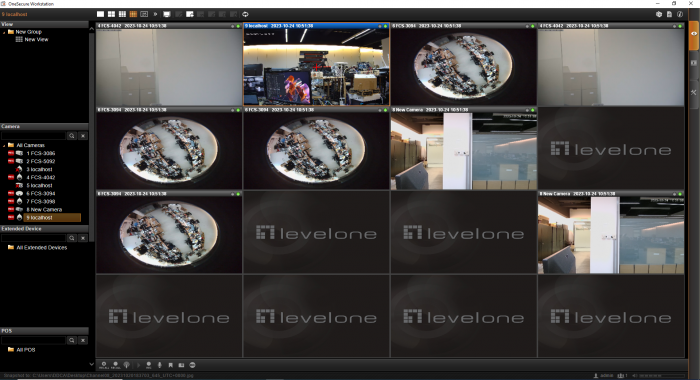700x380 pixels.
Task: Click stop record all button
Action: coord(115,365)
